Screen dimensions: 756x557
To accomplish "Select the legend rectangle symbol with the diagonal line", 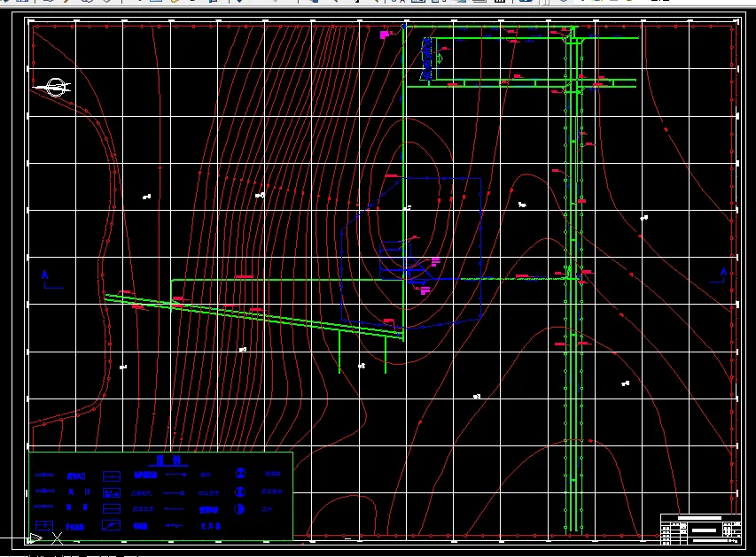I will coord(112,525).
